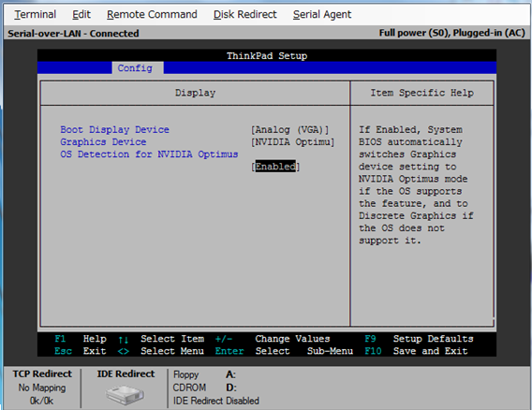Image resolution: width=532 pixels, height=410 pixels.
Task: Select the Config tab in ThinkPad Setup
Action: coord(138,68)
